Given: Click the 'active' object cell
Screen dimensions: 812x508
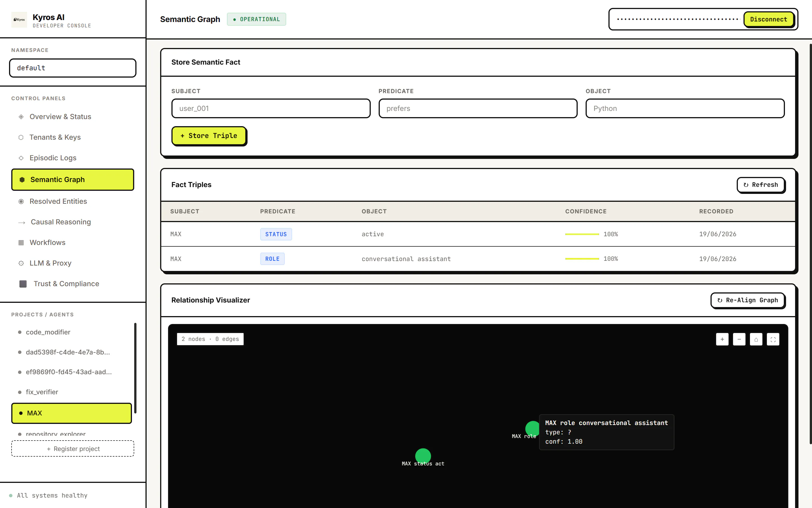Looking at the screenshot, I should (x=372, y=234).
